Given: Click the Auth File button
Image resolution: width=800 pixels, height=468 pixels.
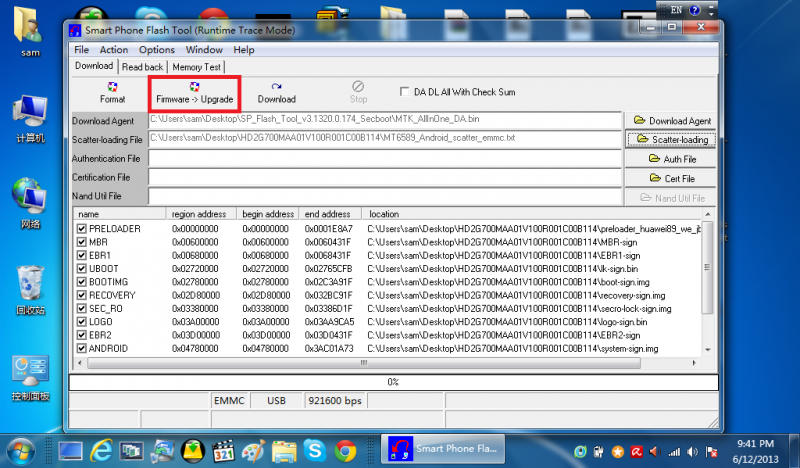Looking at the screenshot, I should [671, 159].
